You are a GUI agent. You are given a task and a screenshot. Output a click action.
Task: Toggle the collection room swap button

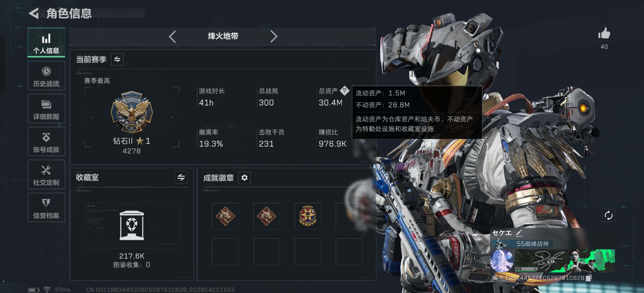181,177
